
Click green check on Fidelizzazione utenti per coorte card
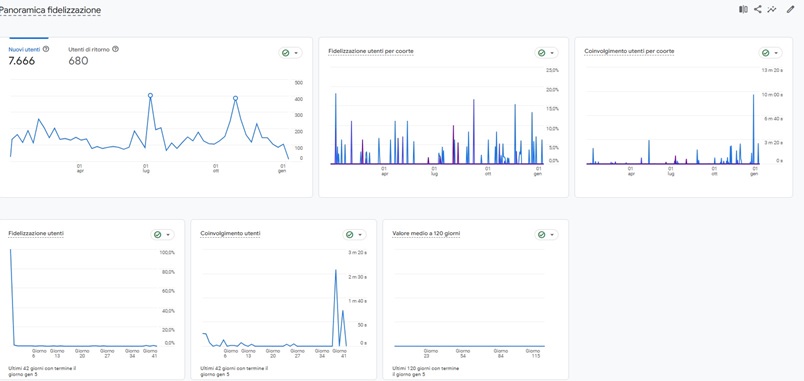(x=541, y=53)
